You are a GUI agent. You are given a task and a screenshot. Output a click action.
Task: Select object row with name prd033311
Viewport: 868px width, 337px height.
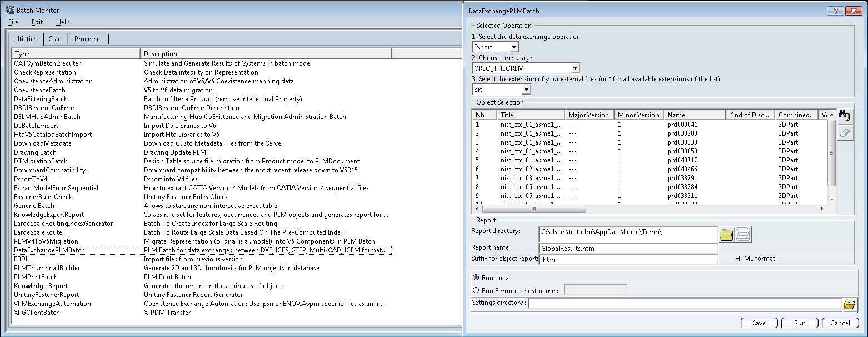click(650, 196)
